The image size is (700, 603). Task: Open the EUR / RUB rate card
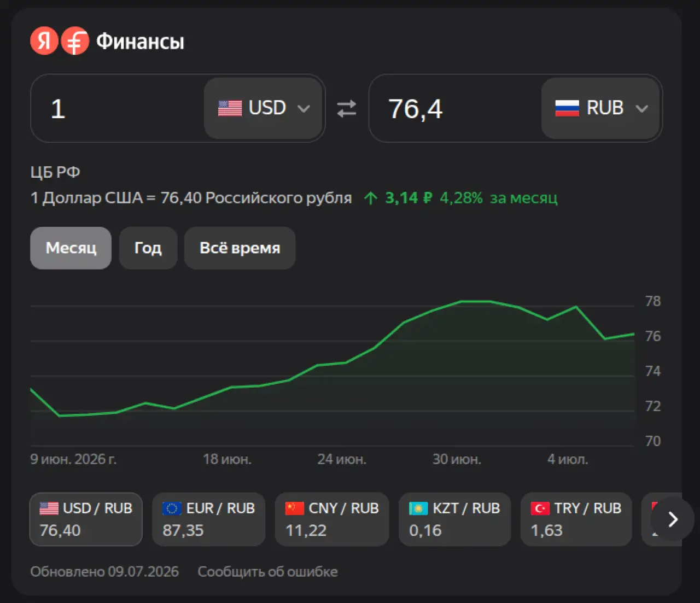point(209,519)
